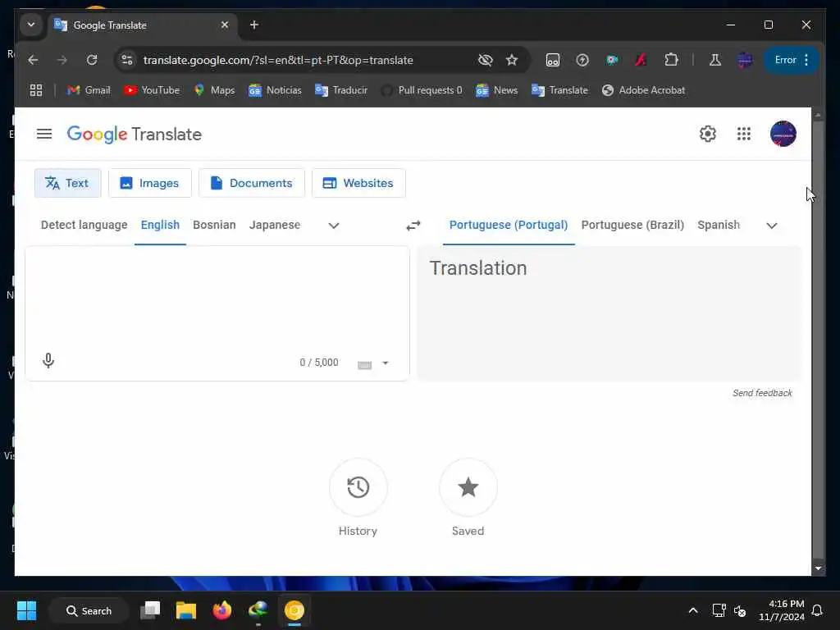The width and height of the screenshot is (840, 630).
Task: Open the News bookmark
Action: [496, 90]
